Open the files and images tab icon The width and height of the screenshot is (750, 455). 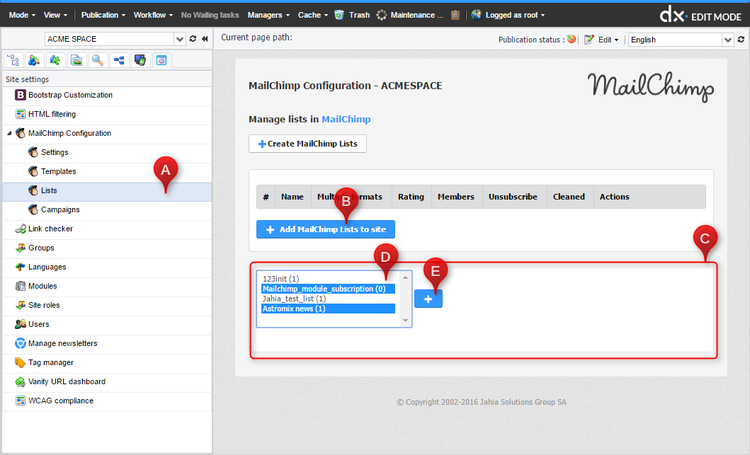point(77,60)
